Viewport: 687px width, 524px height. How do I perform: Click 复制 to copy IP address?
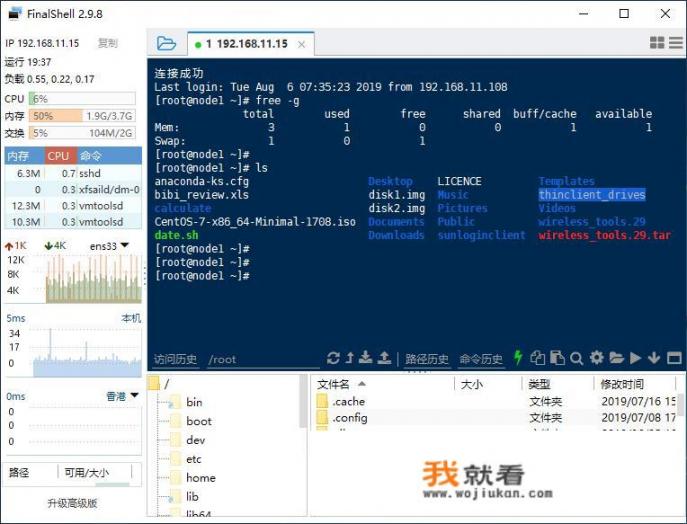click(x=108, y=43)
